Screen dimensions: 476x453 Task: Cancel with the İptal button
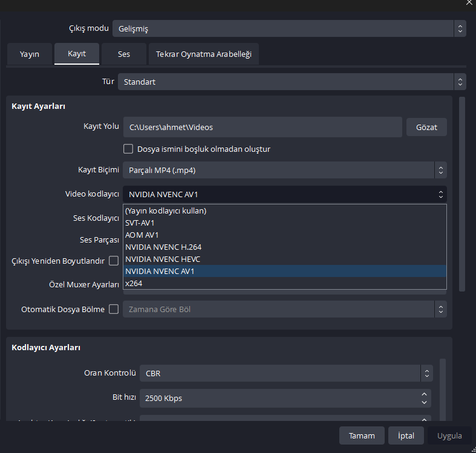point(406,435)
